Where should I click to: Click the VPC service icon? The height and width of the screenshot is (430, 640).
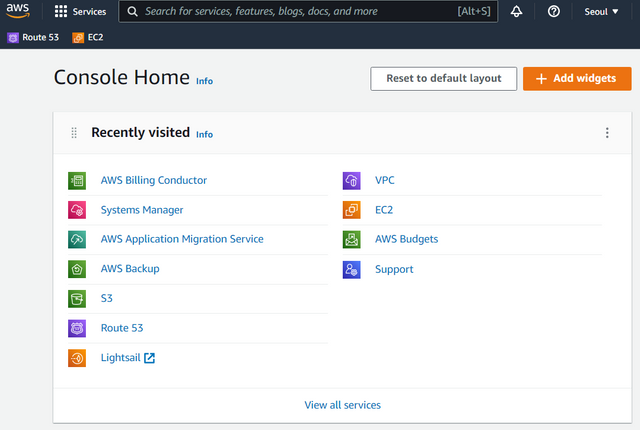coord(351,181)
